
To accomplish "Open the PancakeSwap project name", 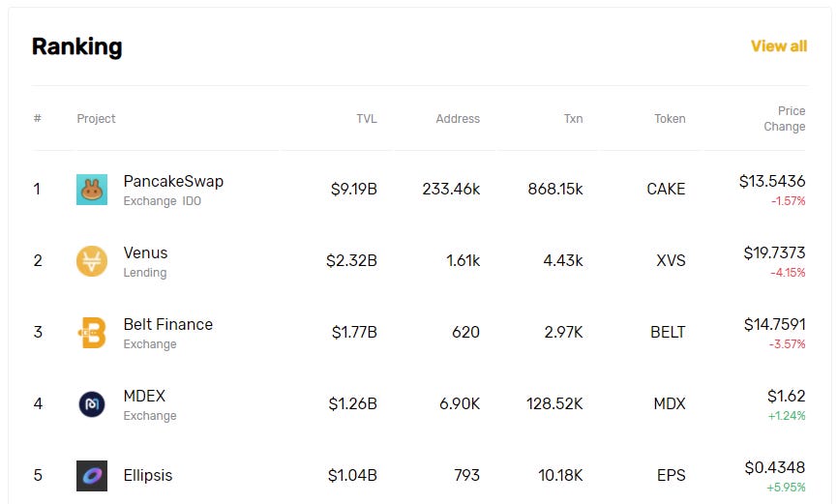I will click(173, 181).
